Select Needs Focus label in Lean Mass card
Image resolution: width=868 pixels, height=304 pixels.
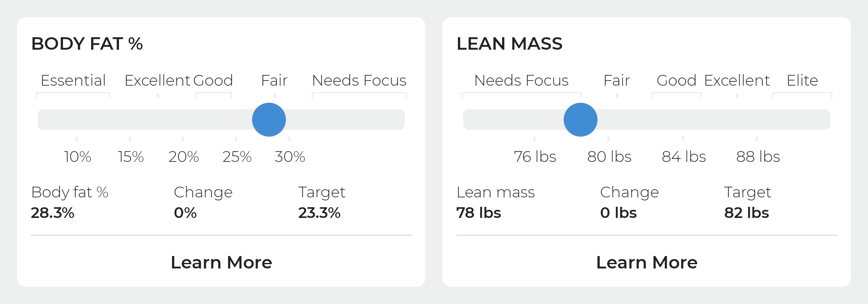(x=521, y=80)
